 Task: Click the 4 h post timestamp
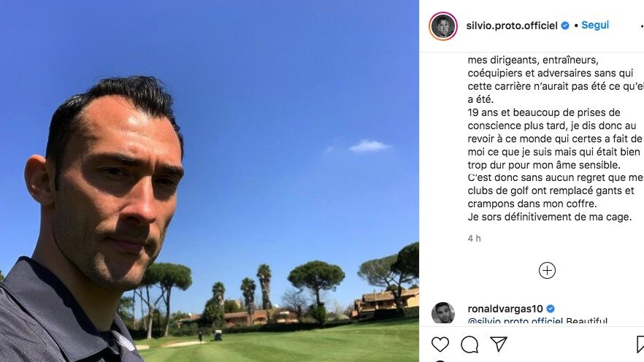click(474, 239)
